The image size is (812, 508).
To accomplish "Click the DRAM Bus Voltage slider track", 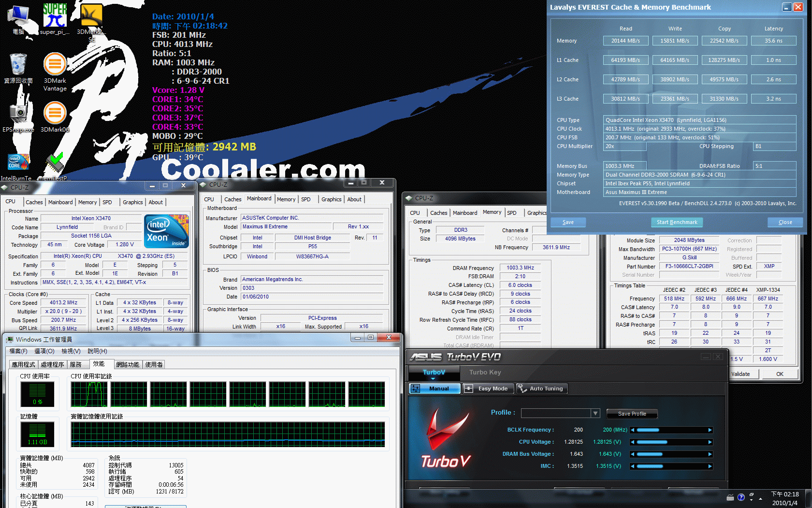I will pyautogui.click(x=671, y=454).
